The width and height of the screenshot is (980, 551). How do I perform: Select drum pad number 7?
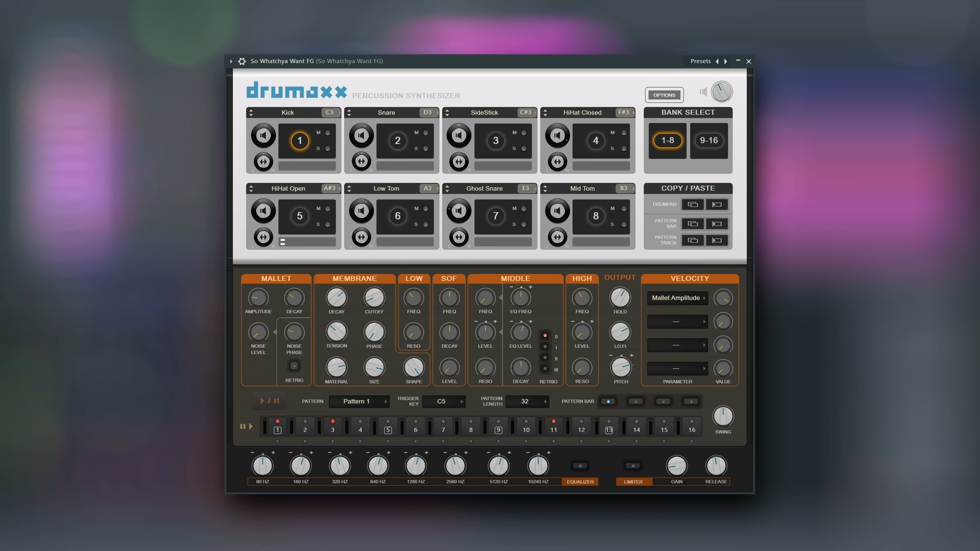pyautogui.click(x=496, y=216)
